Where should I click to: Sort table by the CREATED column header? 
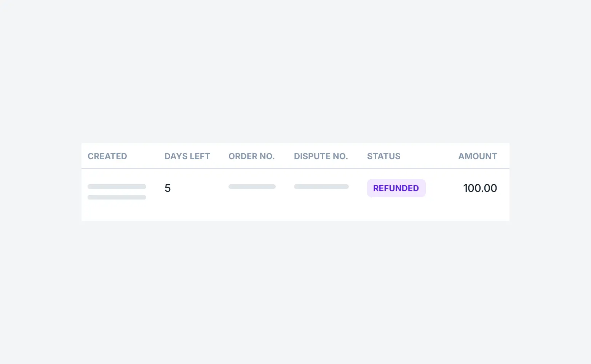click(107, 156)
